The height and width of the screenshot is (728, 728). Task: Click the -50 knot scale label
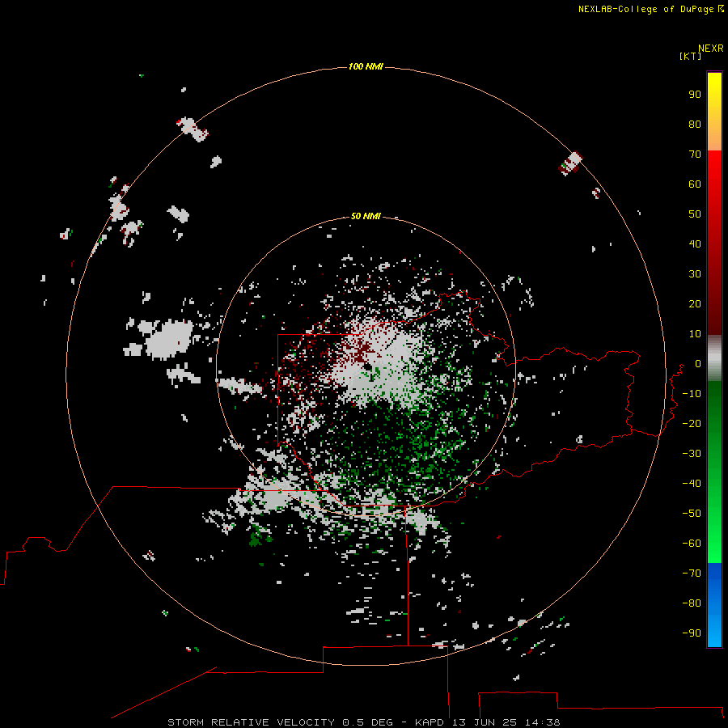click(692, 513)
